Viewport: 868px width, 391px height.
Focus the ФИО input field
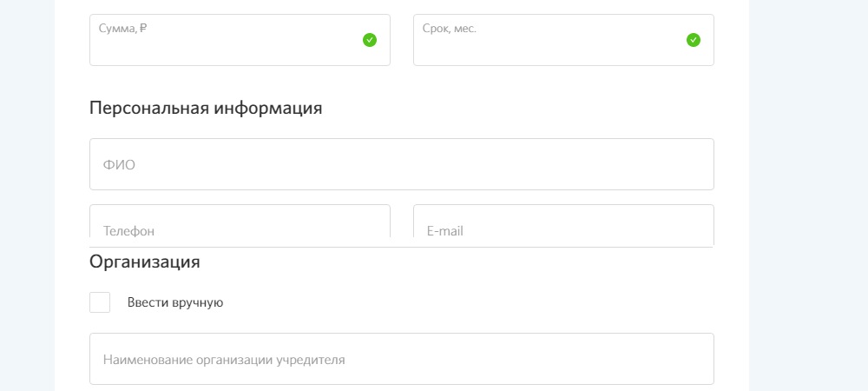pos(402,164)
